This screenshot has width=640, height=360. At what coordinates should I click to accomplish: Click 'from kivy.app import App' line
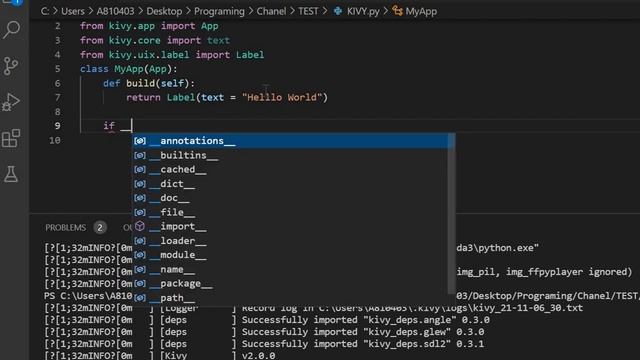(149, 26)
